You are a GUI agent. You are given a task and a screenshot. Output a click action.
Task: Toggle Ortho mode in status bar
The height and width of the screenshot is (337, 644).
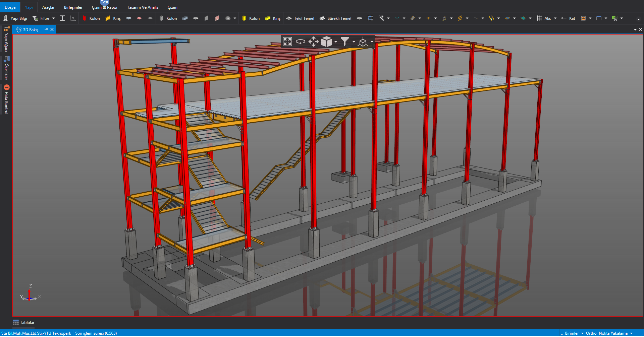[591, 333]
